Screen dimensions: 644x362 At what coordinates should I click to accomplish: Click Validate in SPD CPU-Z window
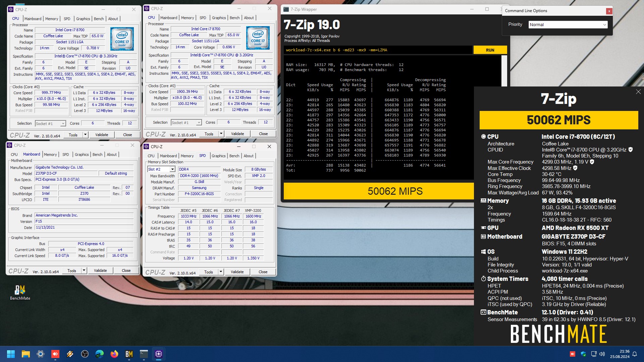coord(237,272)
